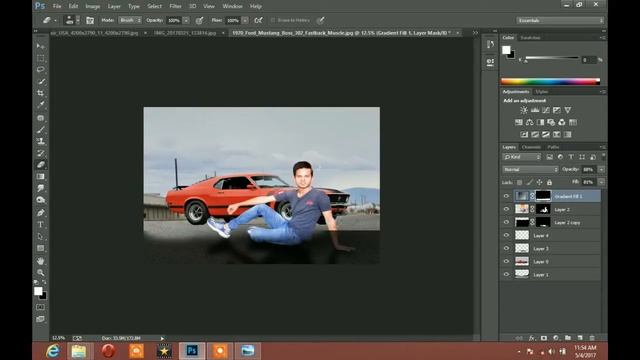Select the Magic Wand tool
Image resolution: width=640 pixels, height=360 pixels.
(x=40, y=81)
